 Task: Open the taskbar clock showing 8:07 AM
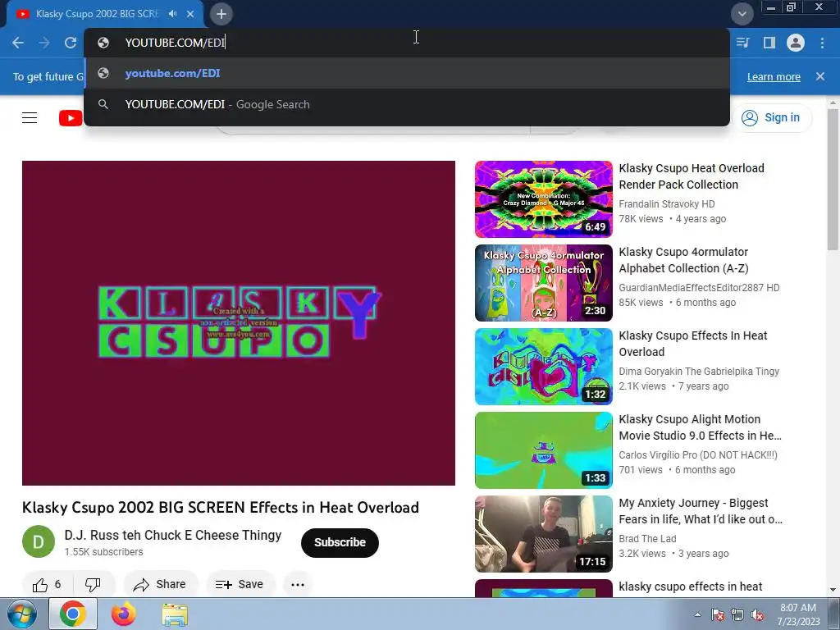coord(798,614)
